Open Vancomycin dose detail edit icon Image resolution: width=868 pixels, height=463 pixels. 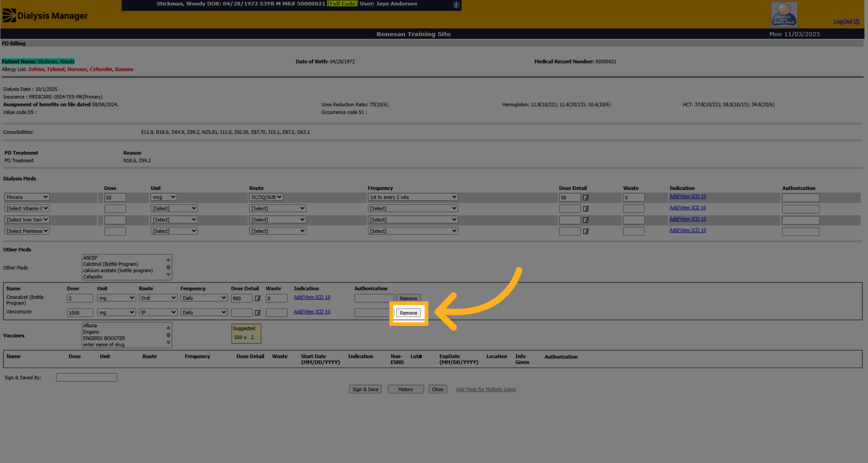[258, 313]
